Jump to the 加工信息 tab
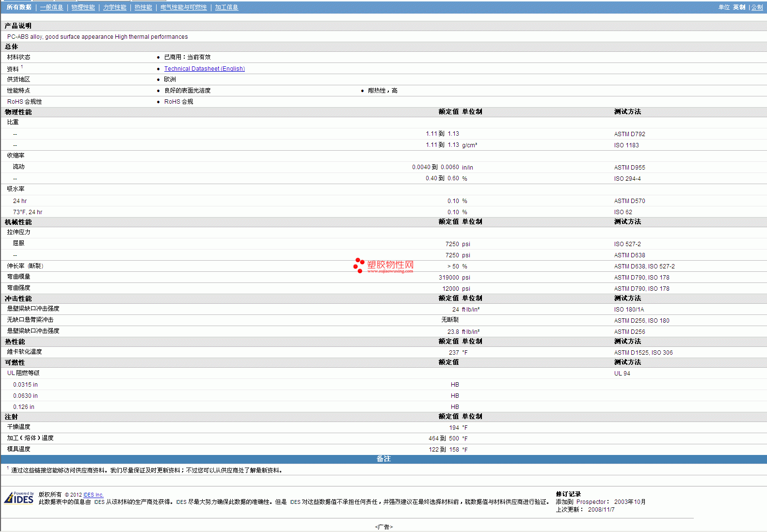 click(226, 7)
